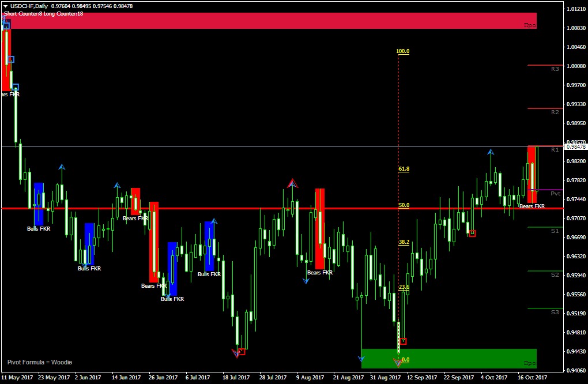Open the dropdown triangle beside USDCHF,Daily

[x=6, y=6]
